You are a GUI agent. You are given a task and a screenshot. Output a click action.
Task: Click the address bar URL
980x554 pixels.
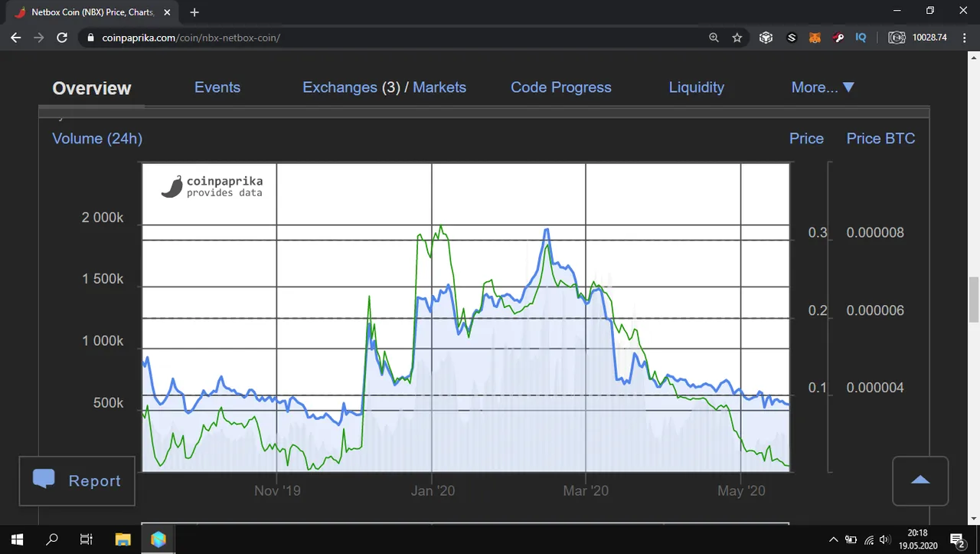click(x=191, y=38)
